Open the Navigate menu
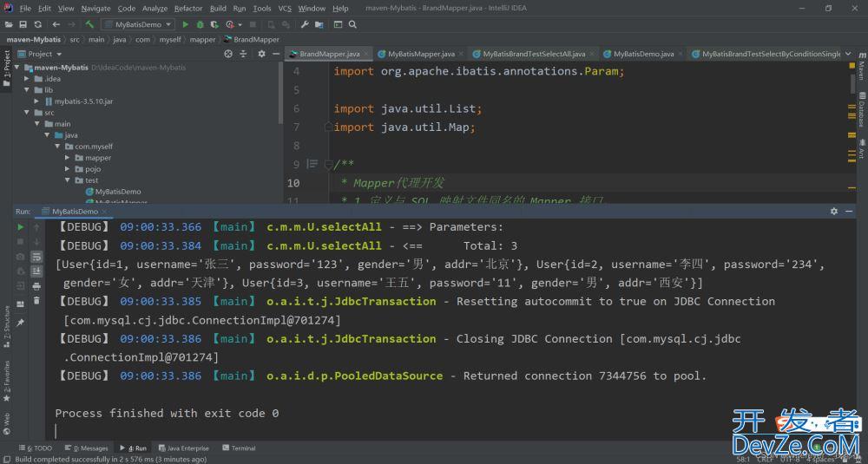868x464 pixels. click(x=95, y=9)
